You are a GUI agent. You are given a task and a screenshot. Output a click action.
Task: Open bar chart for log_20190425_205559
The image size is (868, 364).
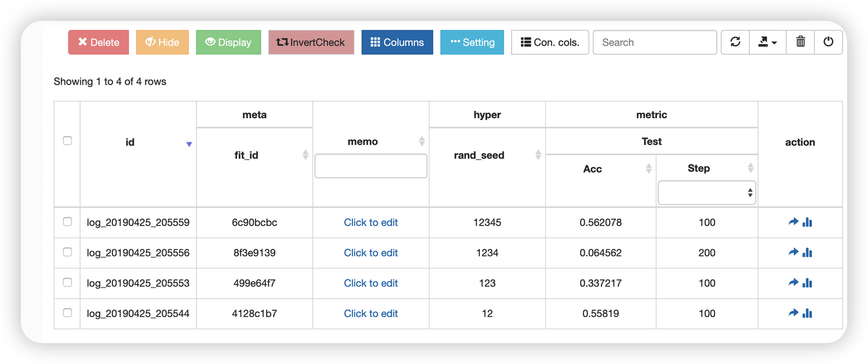[x=807, y=222]
